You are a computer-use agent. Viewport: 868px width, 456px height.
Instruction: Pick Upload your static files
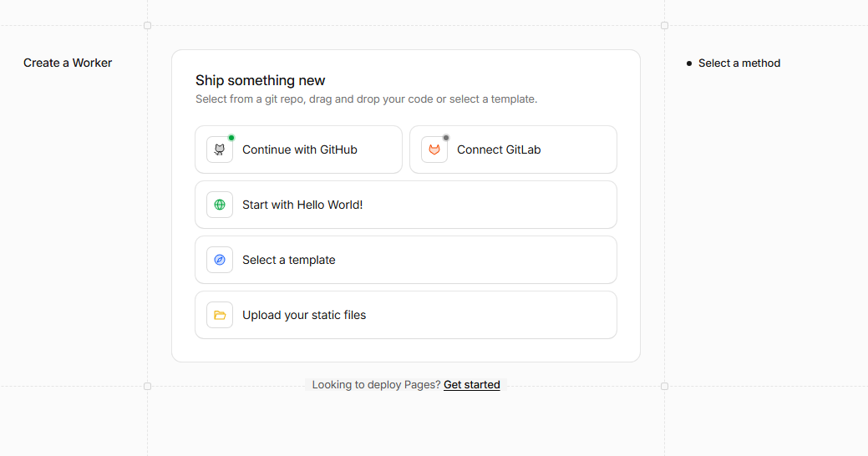(x=406, y=315)
